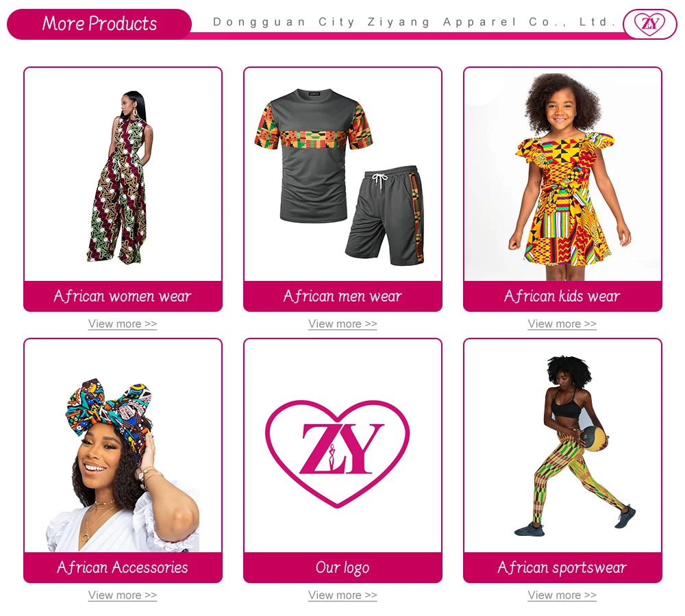
Task: Open the African women wear product image
Action: pyautogui.click(x=123, y=174)
